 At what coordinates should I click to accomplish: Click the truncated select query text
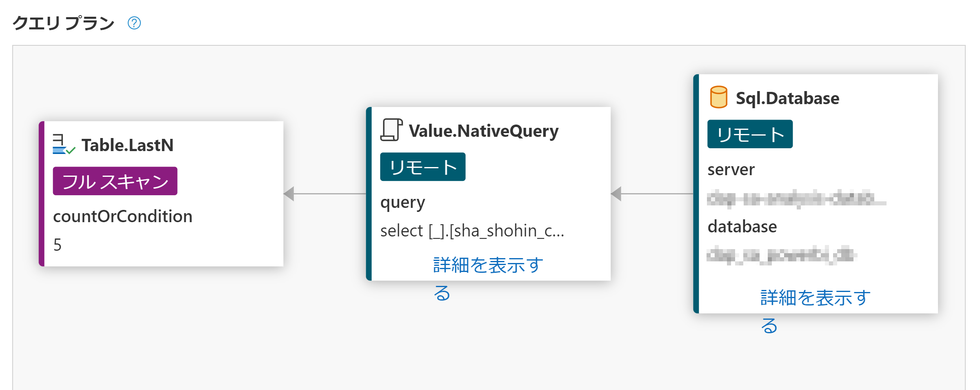(x=472, y=231)
